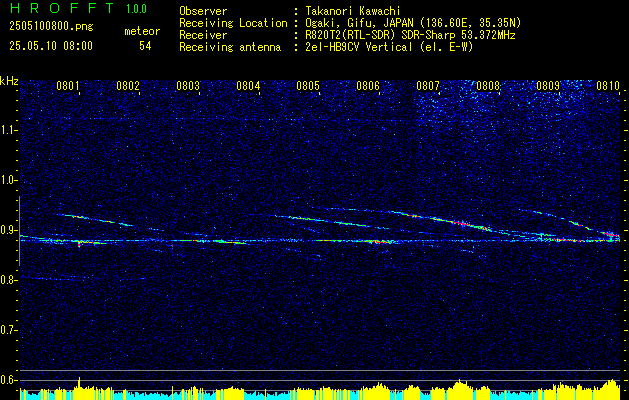Click the Receiving antenna label
This screenshot has width=629, height=400.
[230, 47]
